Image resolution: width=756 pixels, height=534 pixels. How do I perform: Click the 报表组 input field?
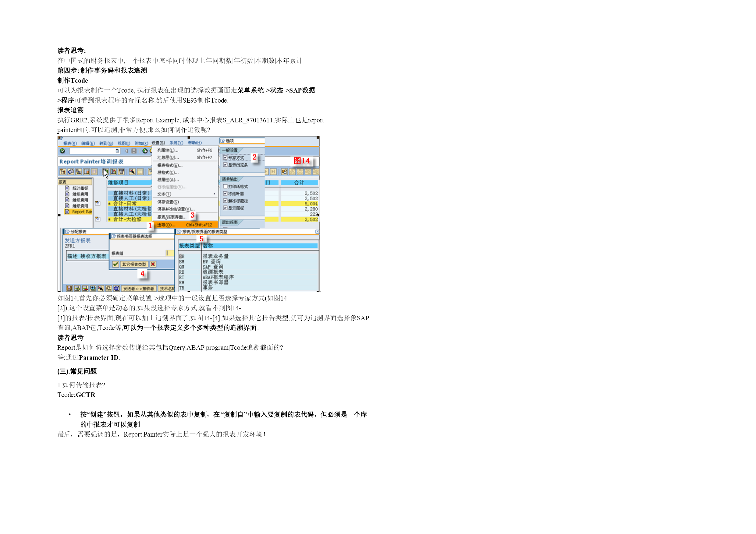[x=170, y=253]
